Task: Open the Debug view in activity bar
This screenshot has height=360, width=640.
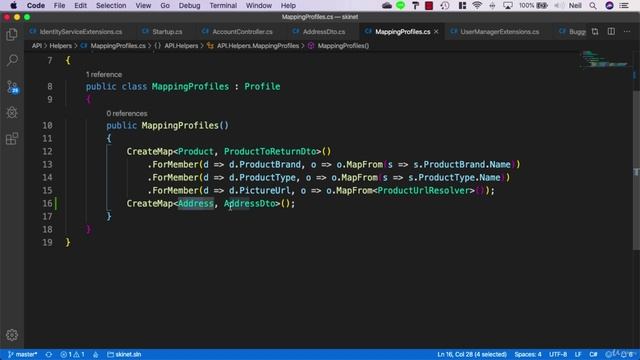Action: [x=12, y=112]
